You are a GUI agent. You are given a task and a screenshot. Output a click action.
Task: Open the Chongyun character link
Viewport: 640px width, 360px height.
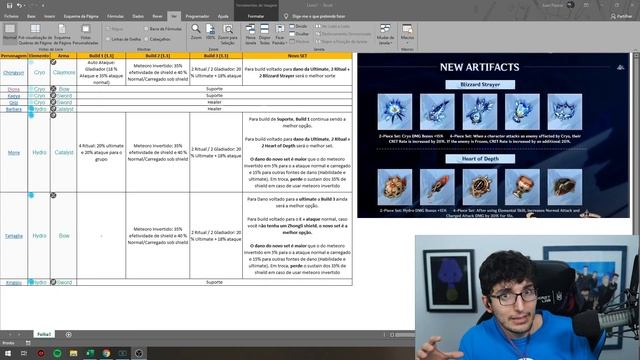[x=13, y=73]
